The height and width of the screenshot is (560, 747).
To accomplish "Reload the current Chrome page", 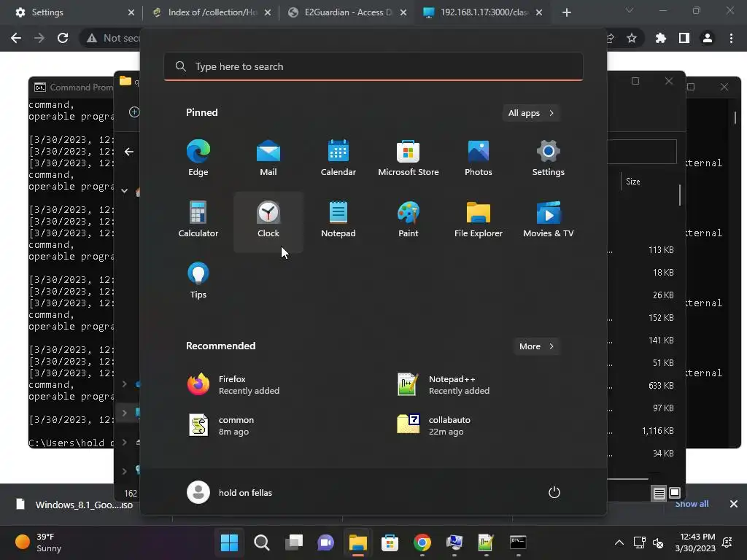I will point(63,38).
